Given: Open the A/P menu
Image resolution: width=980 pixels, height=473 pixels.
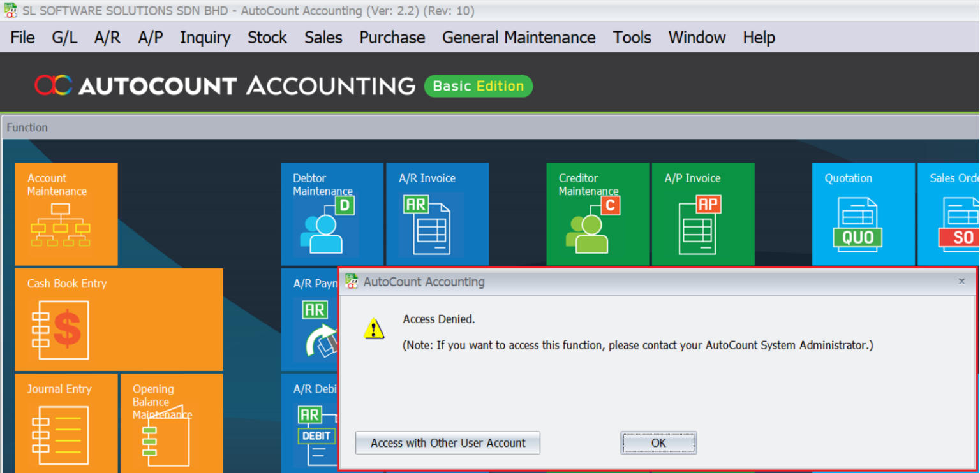Looking at the screenshot, I should [151, 38].
